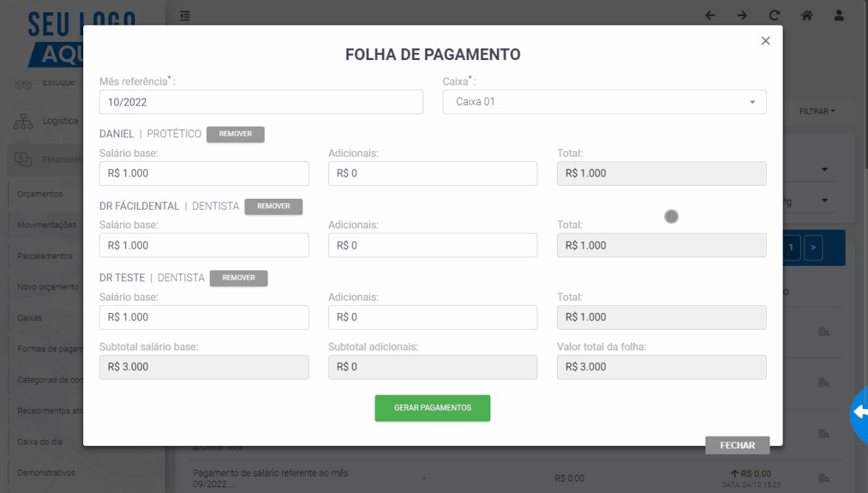The image size is (868, 493).
Task: Click the back arrow navigation icon
Action: point(710,15)
